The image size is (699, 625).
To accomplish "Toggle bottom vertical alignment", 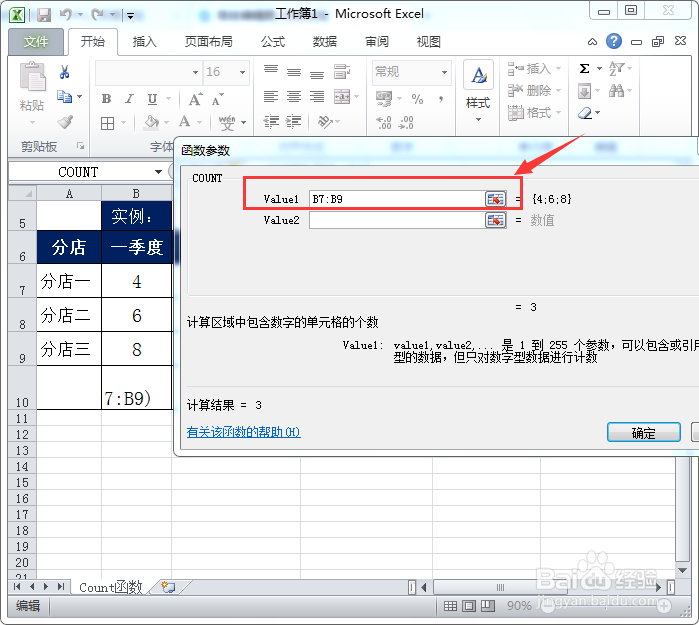I will (317, 73).
